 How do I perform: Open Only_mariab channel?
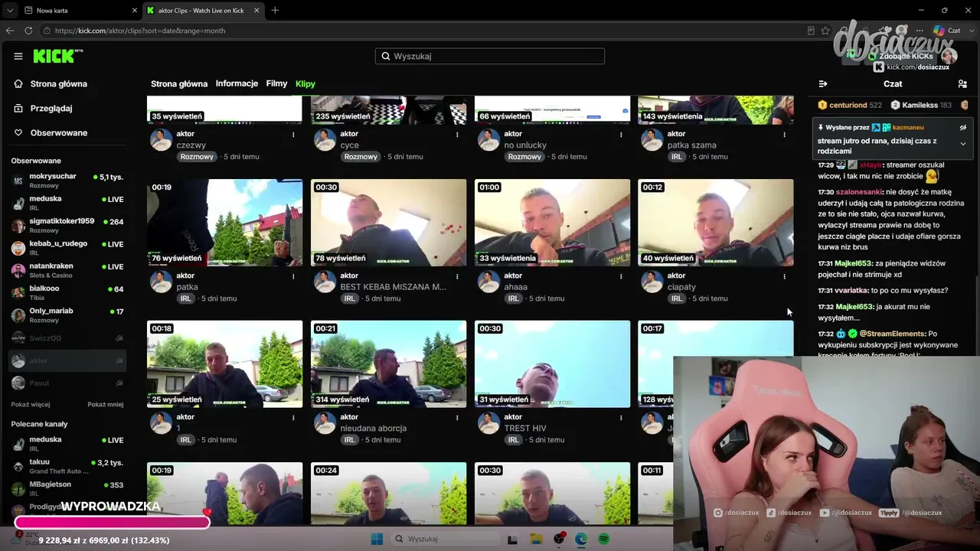(67, 314)
